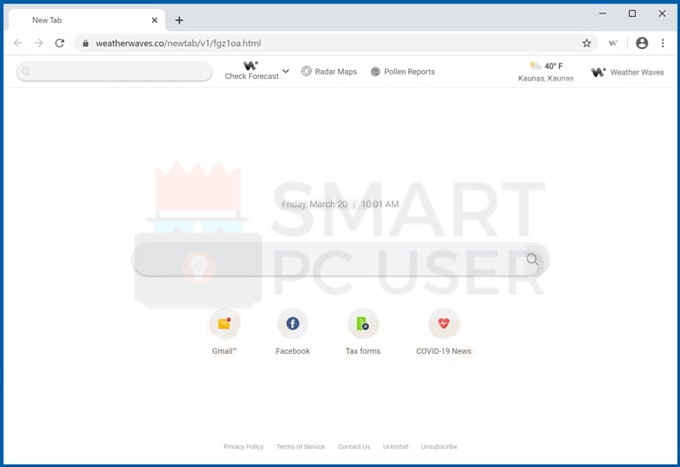This screenshot has width=680, height=467.
Task: Click the Unsubscribe footer link
Action: point(439,447)
